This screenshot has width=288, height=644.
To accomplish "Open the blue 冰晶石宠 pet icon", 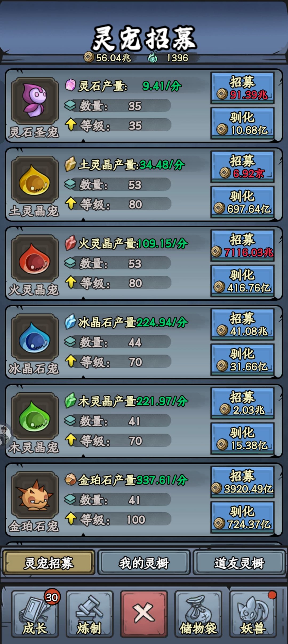I will (x=35, y=337).
